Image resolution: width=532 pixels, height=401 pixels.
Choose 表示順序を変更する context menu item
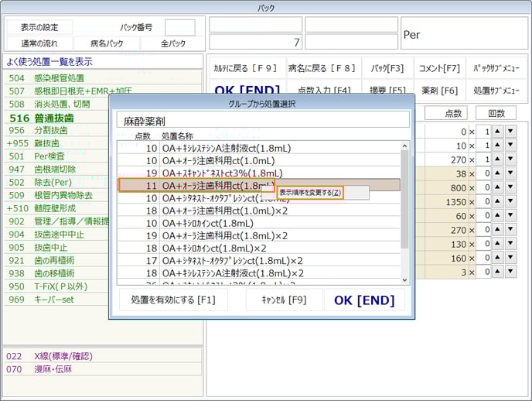coord(310,192)
